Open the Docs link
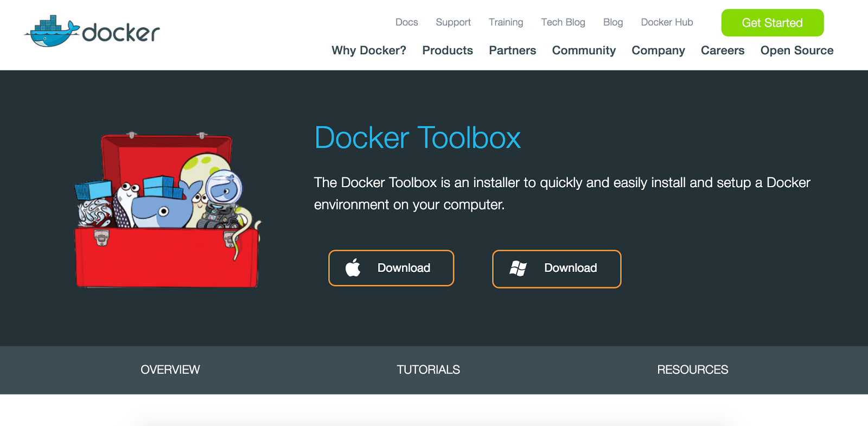This screenshot has width=868, height=426. point(407,22)
